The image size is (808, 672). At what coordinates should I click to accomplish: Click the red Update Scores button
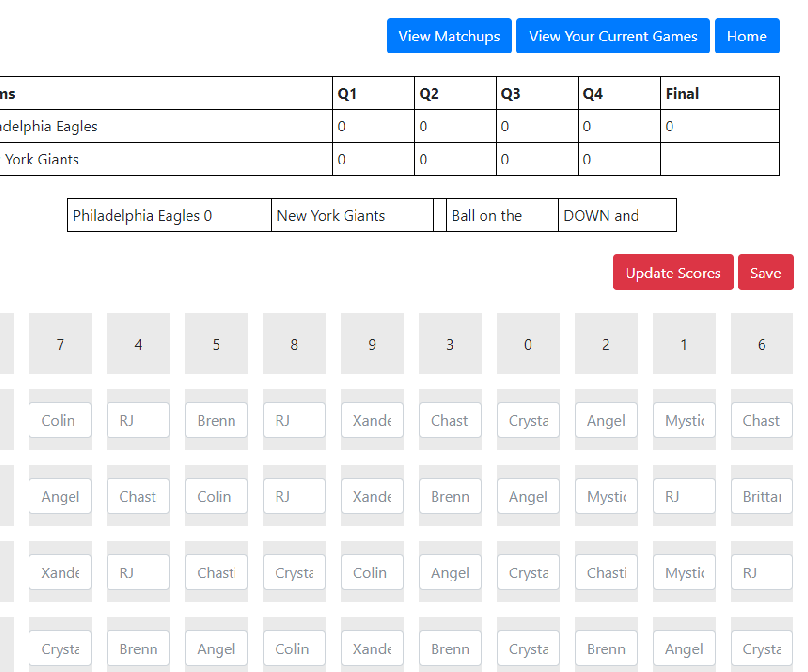(x=673, y=272)
